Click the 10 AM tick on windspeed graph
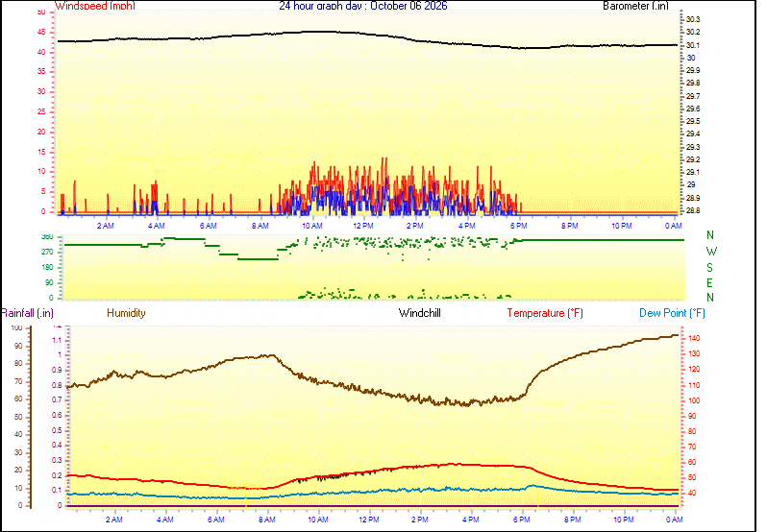The height and width of the screenshot is (532, 767). point(312,226)
